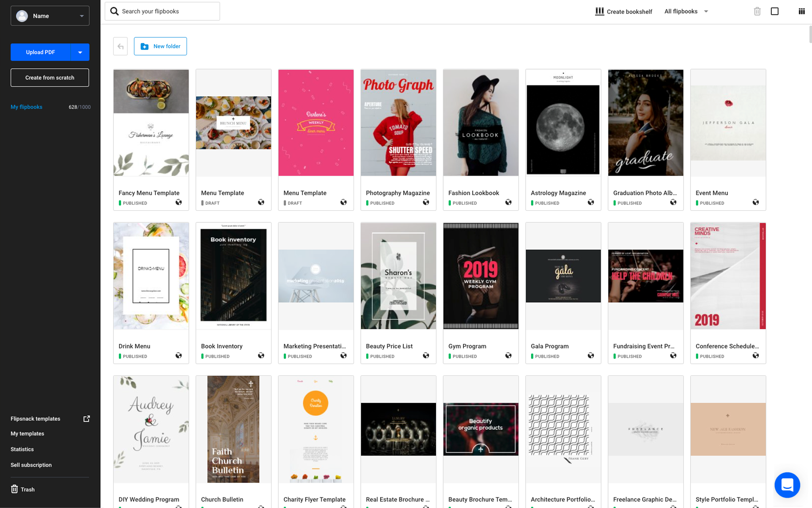The height and width of the screenshot is (508, 812).
Task: Open the Upload PDF dropdown arrow
Action: [x=80, y=52]
